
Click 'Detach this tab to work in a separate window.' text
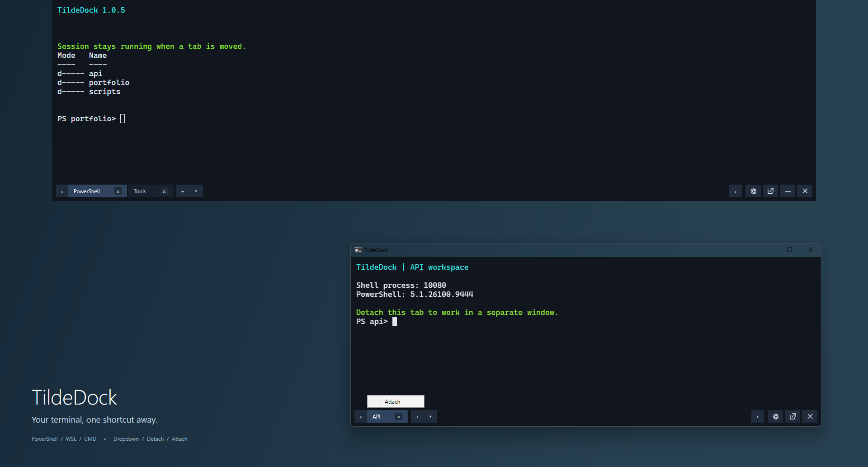(457, 313)
